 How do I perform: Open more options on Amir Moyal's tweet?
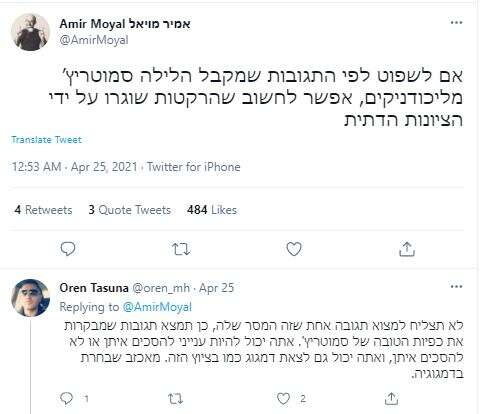pos(456,23)
